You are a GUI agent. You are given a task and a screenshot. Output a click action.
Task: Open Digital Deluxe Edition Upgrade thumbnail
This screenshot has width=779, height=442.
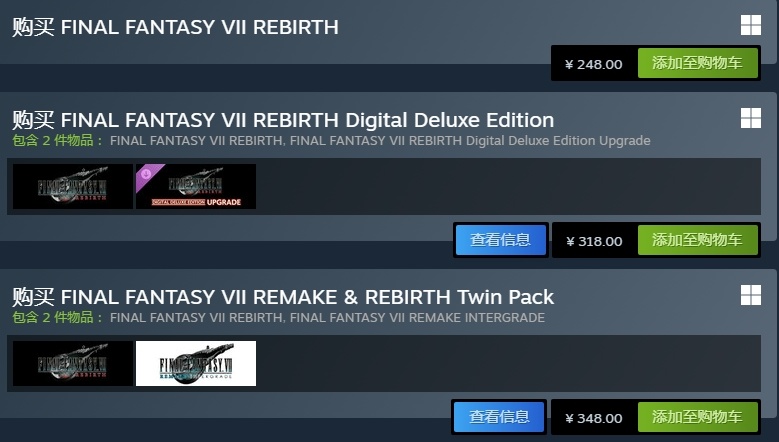click(196, 187)
